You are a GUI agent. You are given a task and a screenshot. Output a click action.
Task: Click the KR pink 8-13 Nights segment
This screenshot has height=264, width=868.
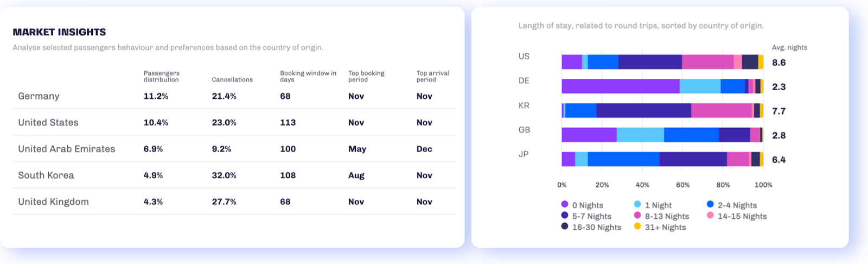pyautogui.click(x=722, y=111)
